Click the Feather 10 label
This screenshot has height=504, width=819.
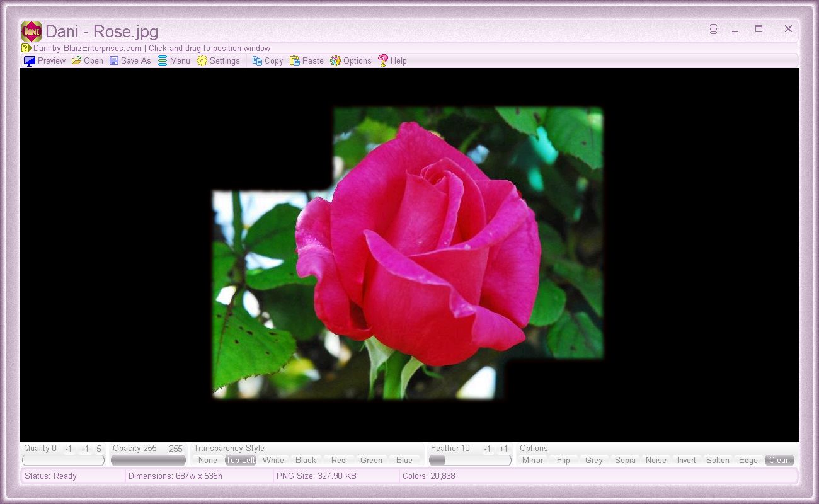pyautogui.click(x=450, y=449)
